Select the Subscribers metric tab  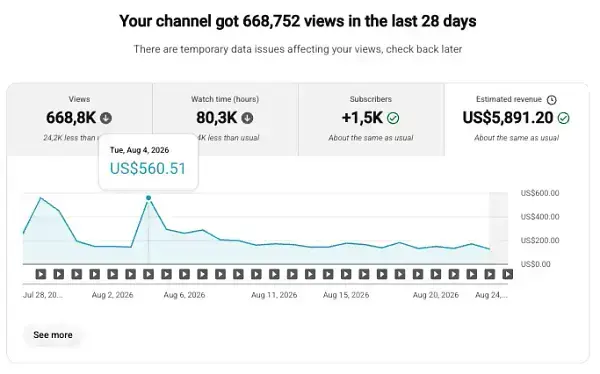point(371,119)
